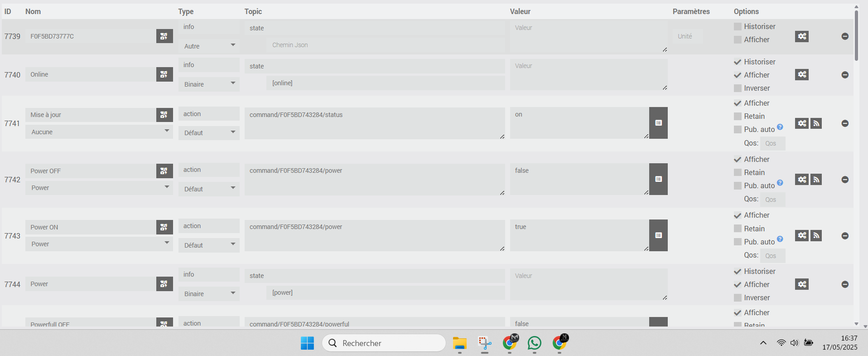
Task: Click the [power] JSON path field
Action: (386, 293)
